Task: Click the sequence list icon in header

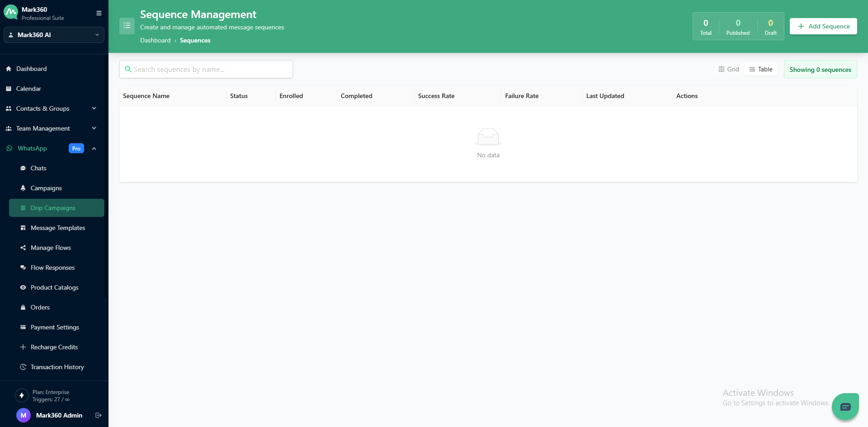Action: (x=127, y=26)
